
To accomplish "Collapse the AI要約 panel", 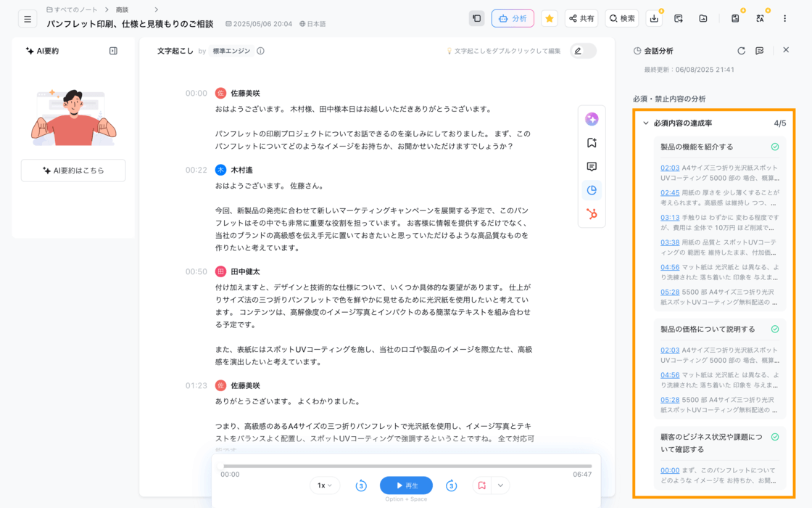I will (x=113, y=51).
